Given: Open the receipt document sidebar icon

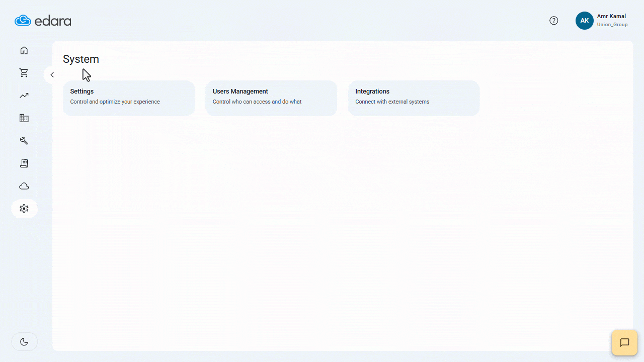Looking at the screenshot, I should pyautogui.click(x=24, y=163).
